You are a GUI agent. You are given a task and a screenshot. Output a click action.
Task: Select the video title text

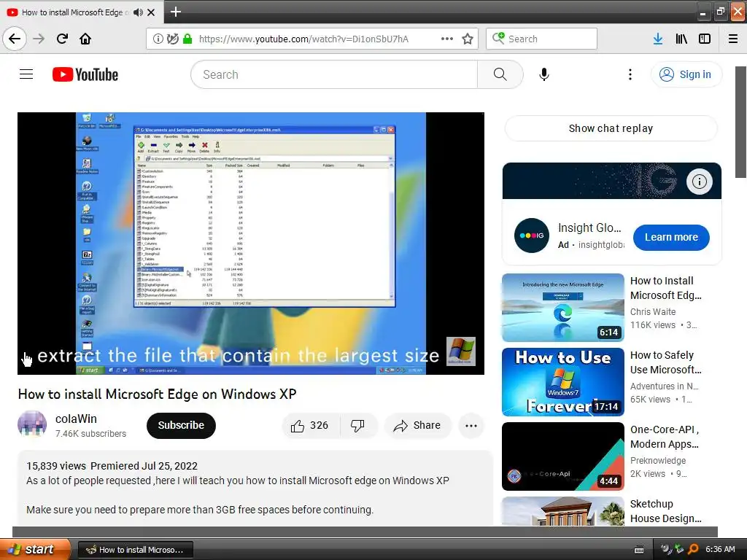pyautogui.click(x=158, y=394)
